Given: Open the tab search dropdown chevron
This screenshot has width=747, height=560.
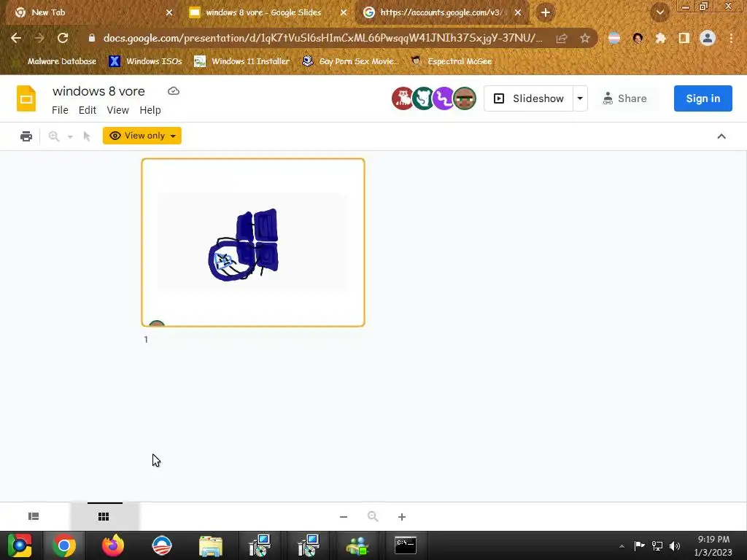Looking at the screenshot, I should point(659,13).
